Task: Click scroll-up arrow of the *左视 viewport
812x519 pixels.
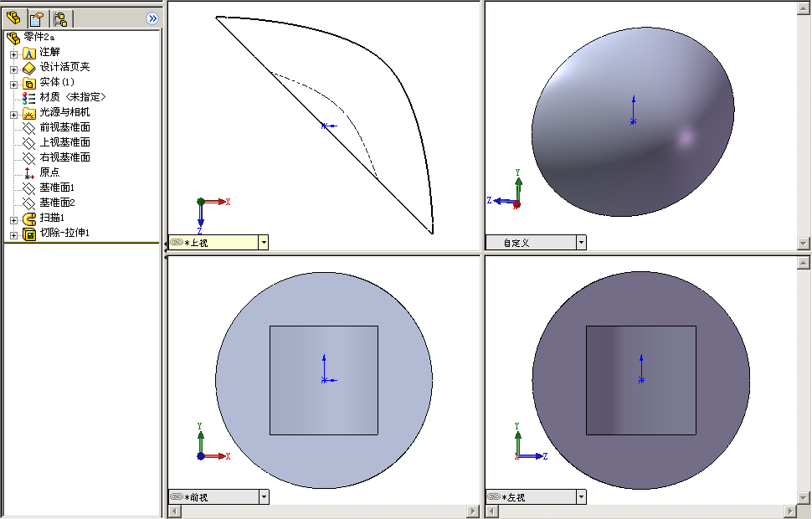Action: coord(803,263)
